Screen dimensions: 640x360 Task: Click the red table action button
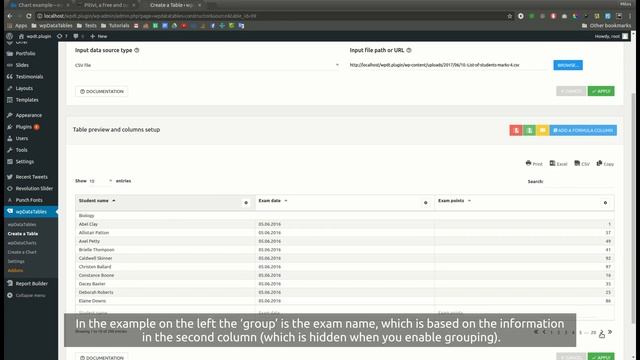[516, 130]
